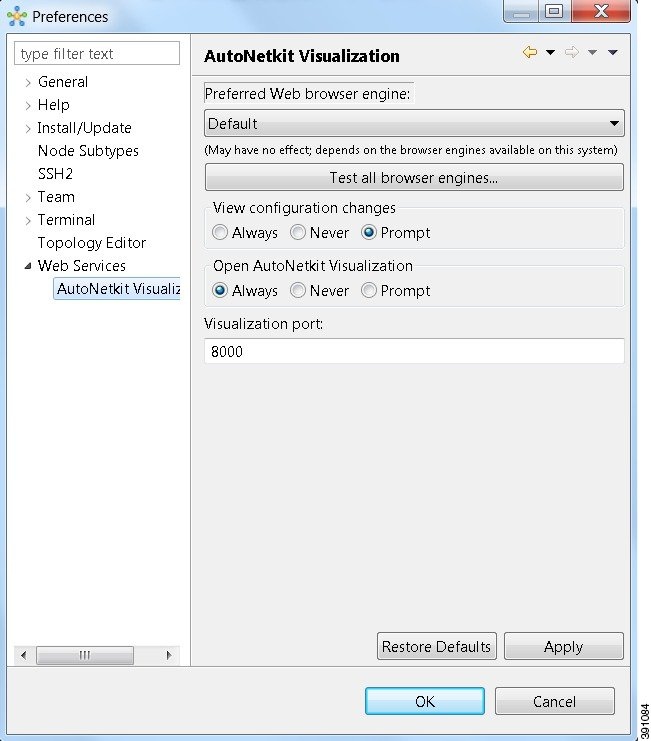This screenshot has width=651, height=741.
Task: Select the Help preference category
Action: [x=53, y=104]
